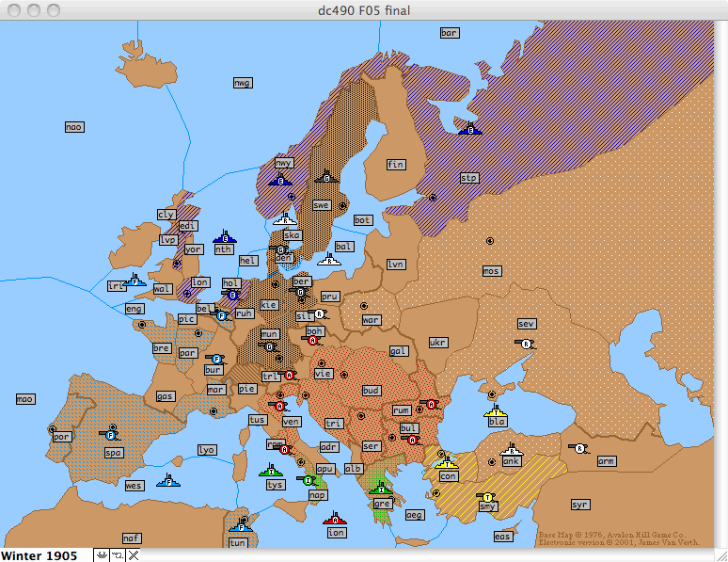Click the English fleet in North Sea
Viewport: 728px width, 562px height.
point(223,237)
